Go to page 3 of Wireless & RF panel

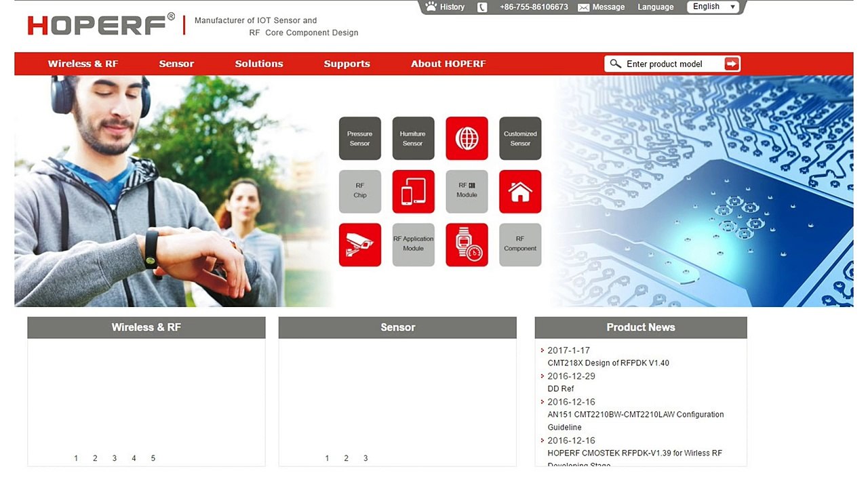(x=115, y=459)
